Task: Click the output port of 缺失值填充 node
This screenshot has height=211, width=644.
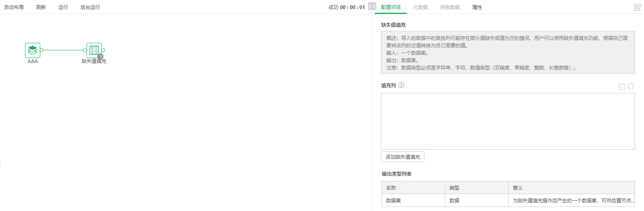Action: 103,50
